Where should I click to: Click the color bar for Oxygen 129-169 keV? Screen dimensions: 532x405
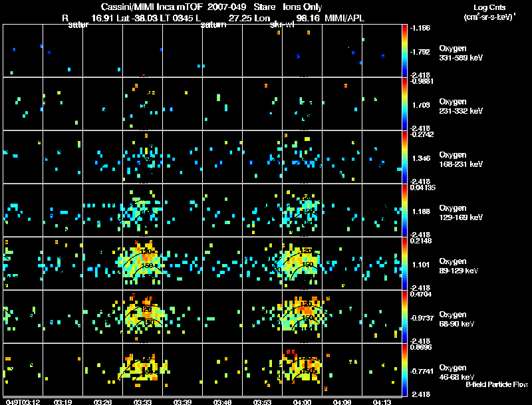[x=404, y=210]
